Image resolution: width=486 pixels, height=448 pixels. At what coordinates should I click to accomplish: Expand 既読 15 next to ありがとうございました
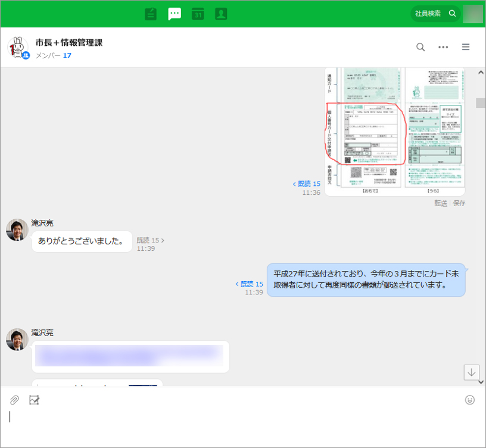tap(150, 241)
